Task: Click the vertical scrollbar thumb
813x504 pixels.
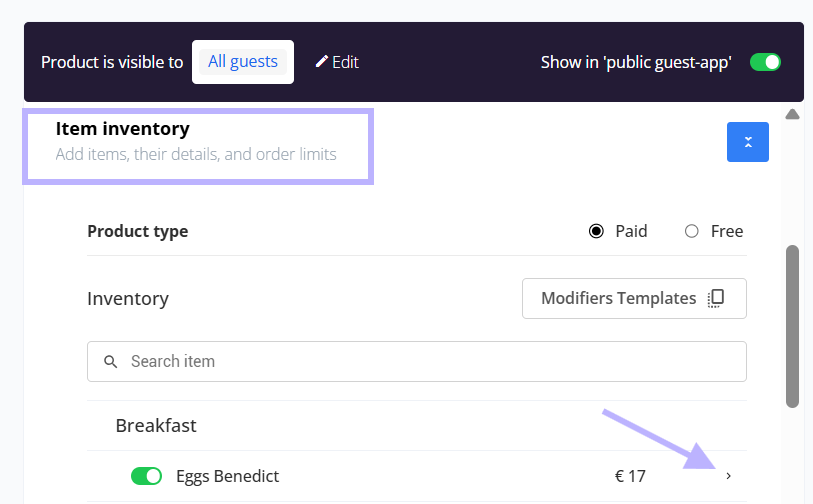Action: click(x=792, y=327)
